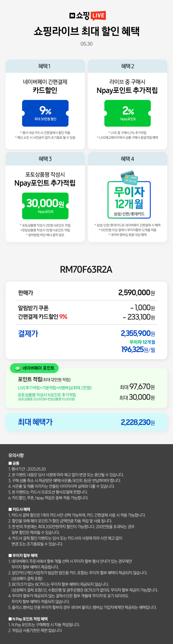This screenshot has height=644, width=173.
Task: Select the 혜택 3 header tab
Action: pos(45,159)
